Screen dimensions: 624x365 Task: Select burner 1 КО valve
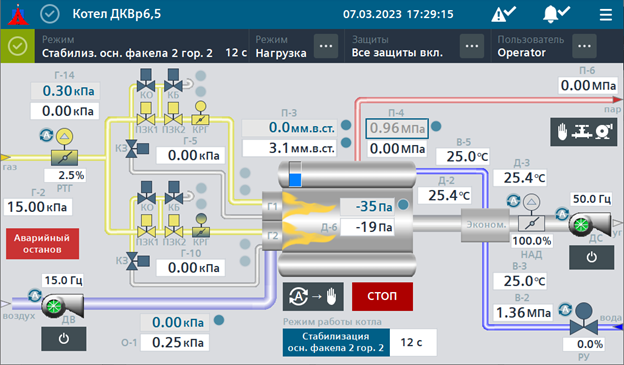click(146, 80)
